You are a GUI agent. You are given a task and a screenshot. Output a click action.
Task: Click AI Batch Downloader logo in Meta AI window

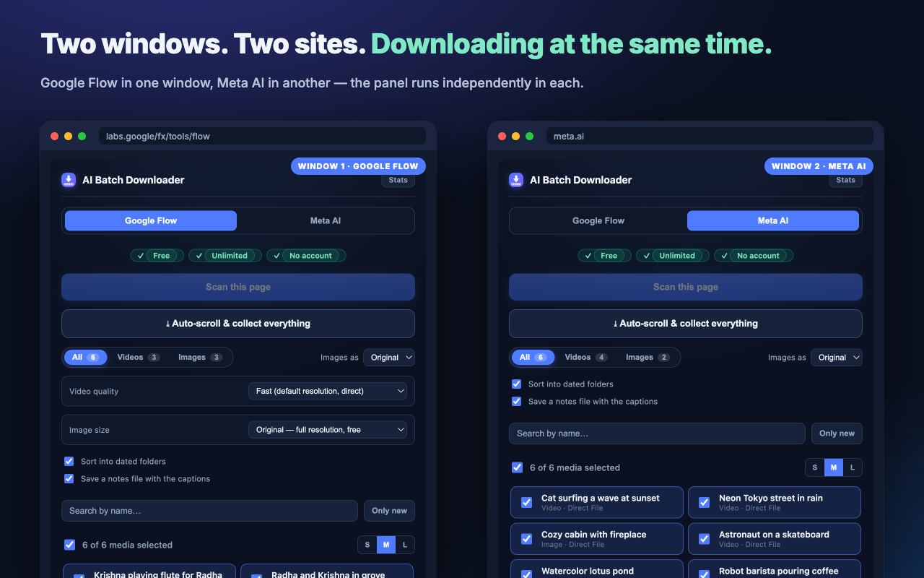pos(516,180)
